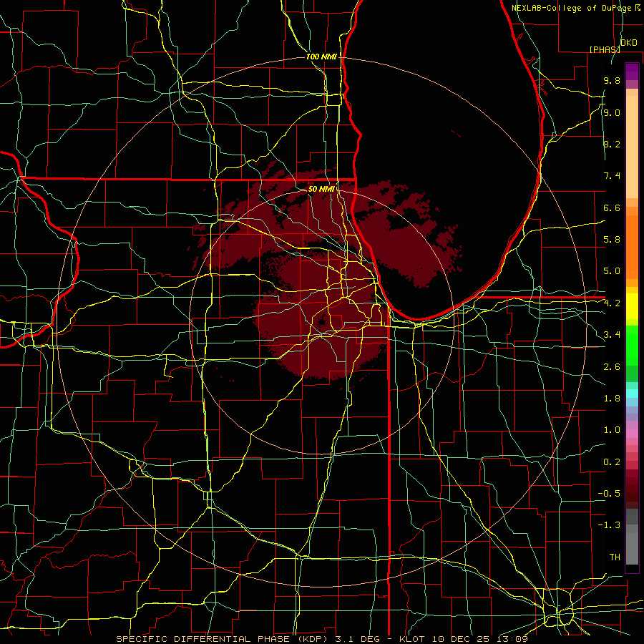Click the Specific Differential Phase (KDP) title caption
Viewport: 644px width, 644px height.
(321, 639)
